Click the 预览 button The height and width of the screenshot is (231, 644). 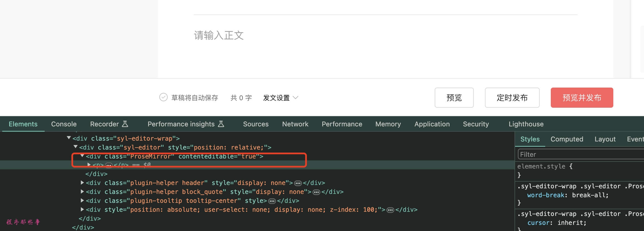(454, 98)
